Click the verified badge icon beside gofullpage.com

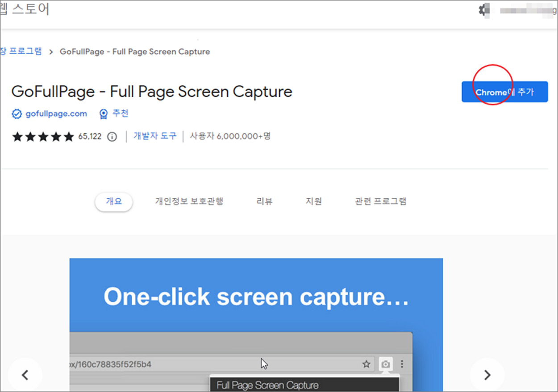17,114
